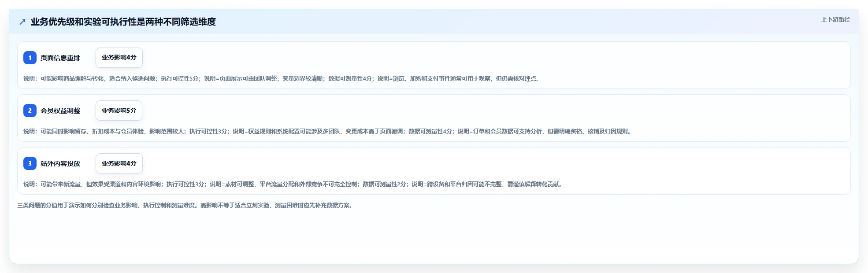The image size is (868, 273).
Task: Click the number 3 badge for 站外内容投放
Action: (30, 163)
